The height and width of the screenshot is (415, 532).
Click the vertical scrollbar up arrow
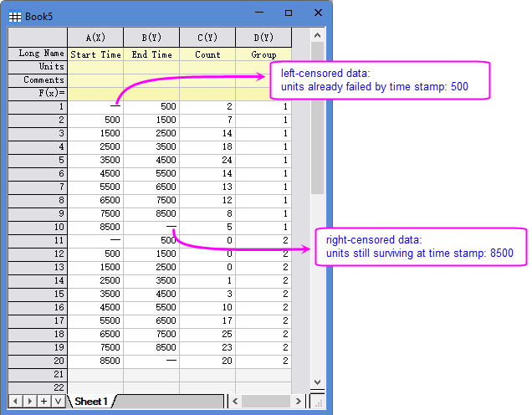[318, 35]
